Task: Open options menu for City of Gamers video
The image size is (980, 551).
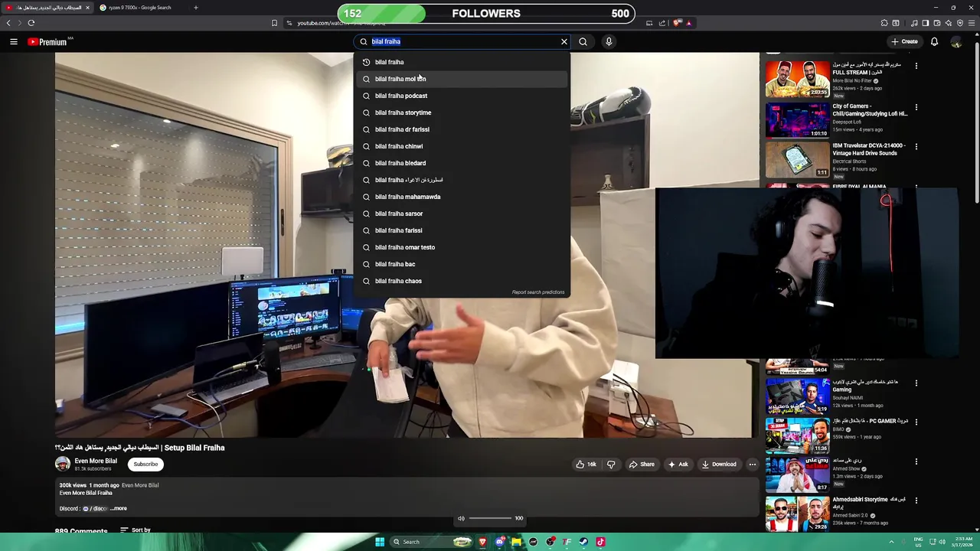Action: (916, 108)
